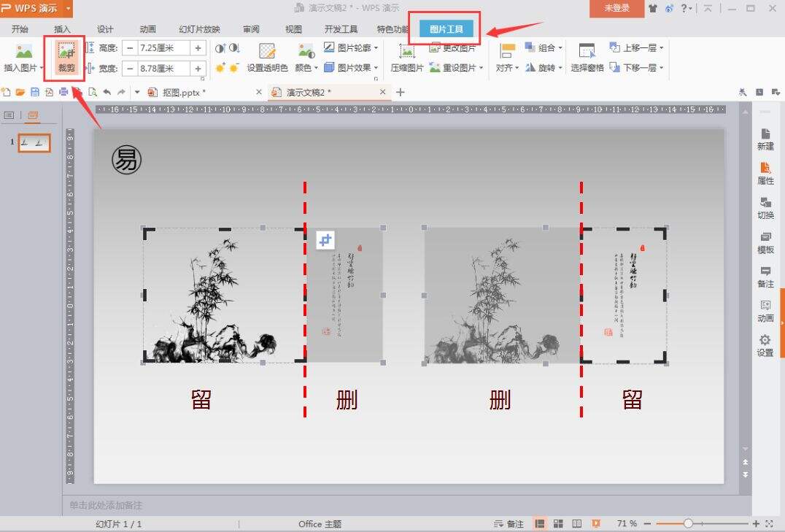Viewport: 785px width, 532px height.
Task: Click the undo arrow
Action: click(107, 92)
